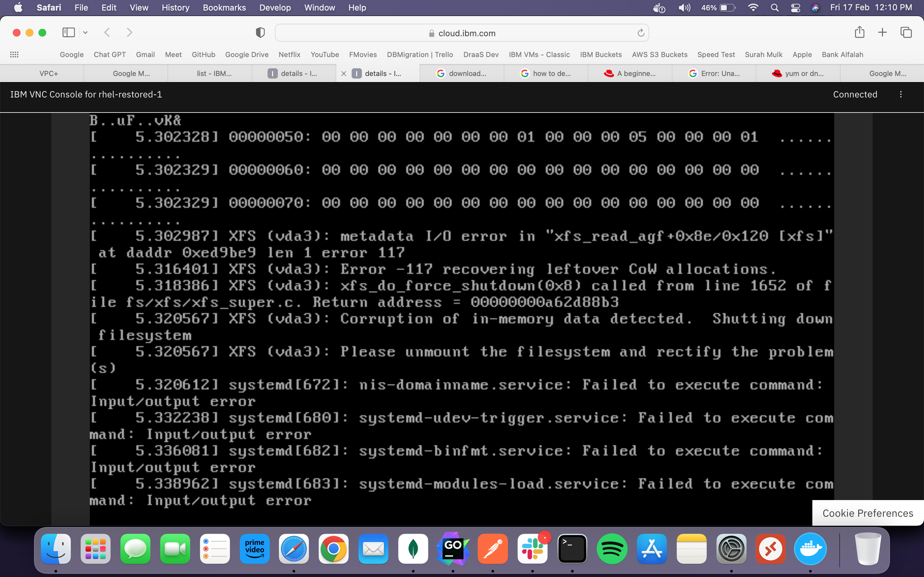Launch Terminal from the Dock
Screen dimensions: 924x577
point(572,549)
